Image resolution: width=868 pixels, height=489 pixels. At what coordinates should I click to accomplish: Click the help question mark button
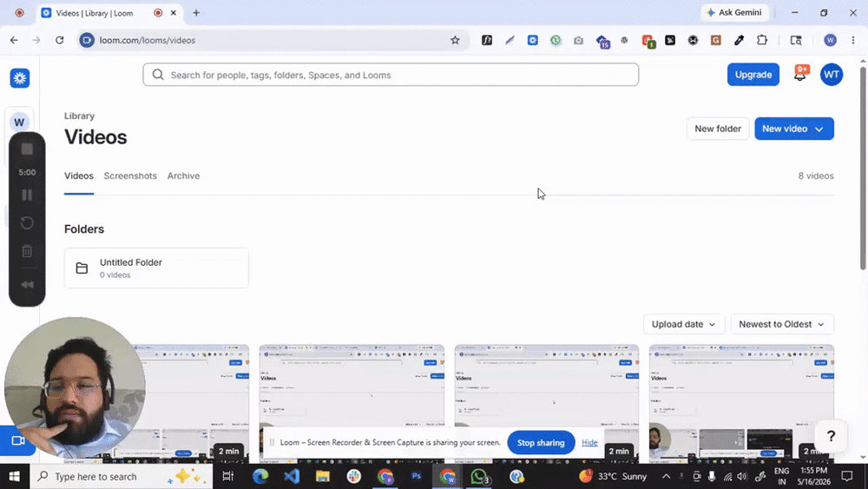tap(831, 436)
